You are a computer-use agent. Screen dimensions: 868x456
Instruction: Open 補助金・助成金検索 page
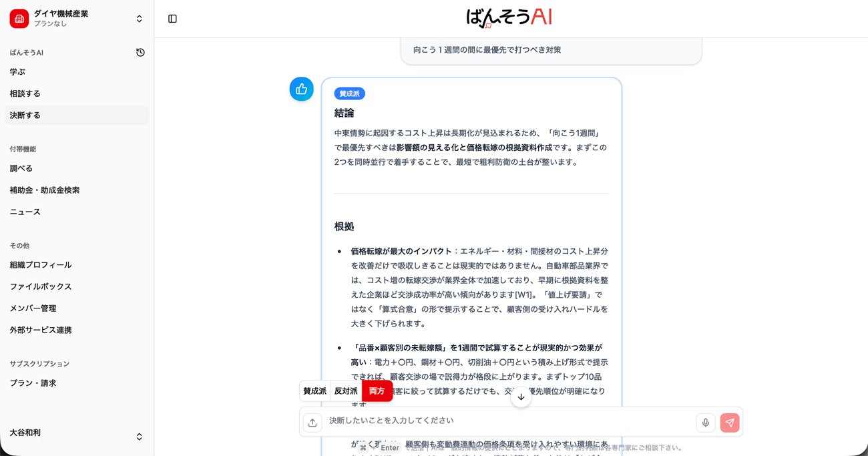44,190
